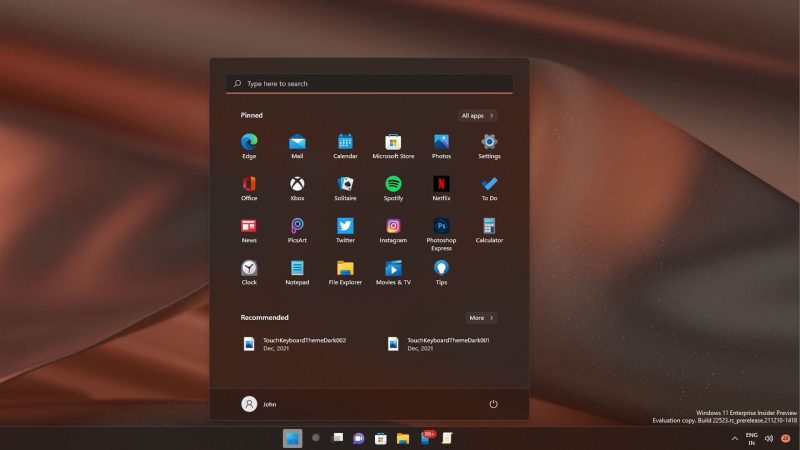
Task: Click the power button icon
Action: pos(493,404)
